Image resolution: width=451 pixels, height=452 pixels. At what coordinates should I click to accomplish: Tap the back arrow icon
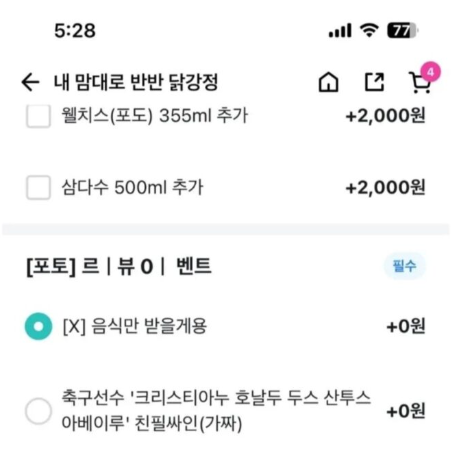coord(30,82)
